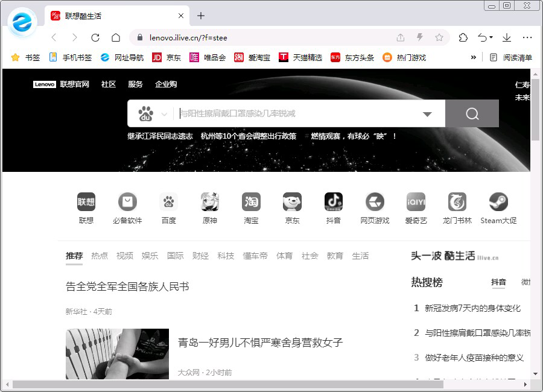This screenshot has height=392, width=543.
Task: Click the address bar URL
Action: tap(188, 38)
